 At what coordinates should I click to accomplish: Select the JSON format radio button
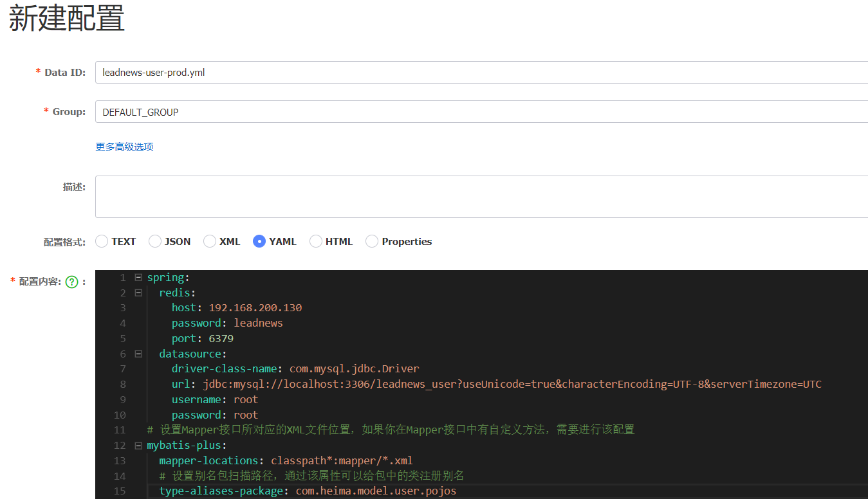[155, 241]
